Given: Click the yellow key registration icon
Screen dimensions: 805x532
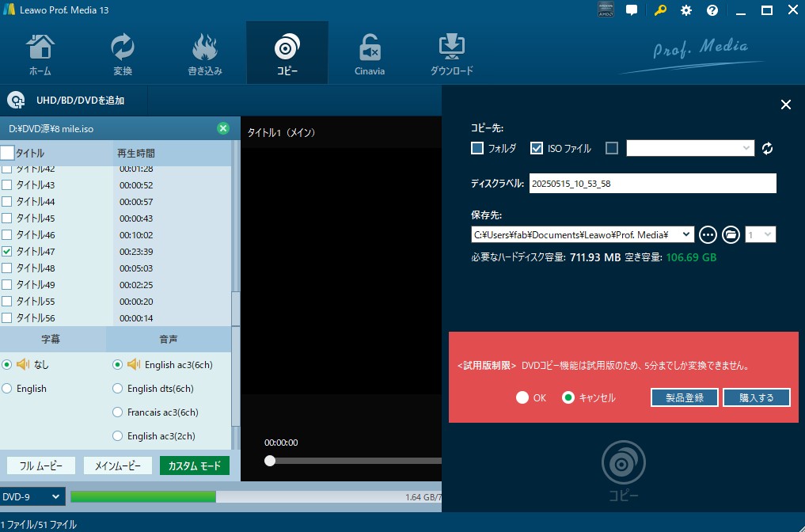Looking at the screenshot, I should [x=659, y=10].
